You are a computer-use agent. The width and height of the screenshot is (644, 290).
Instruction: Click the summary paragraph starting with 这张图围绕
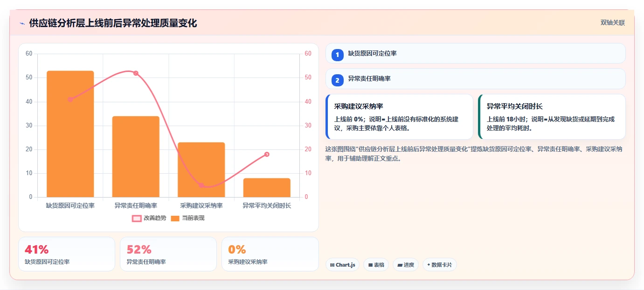(474, 154)
